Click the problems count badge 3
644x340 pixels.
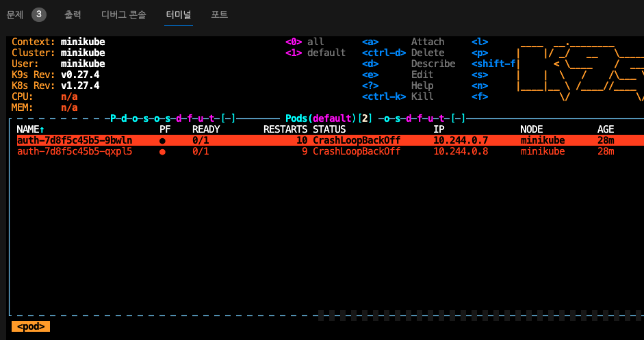[39, 15]
